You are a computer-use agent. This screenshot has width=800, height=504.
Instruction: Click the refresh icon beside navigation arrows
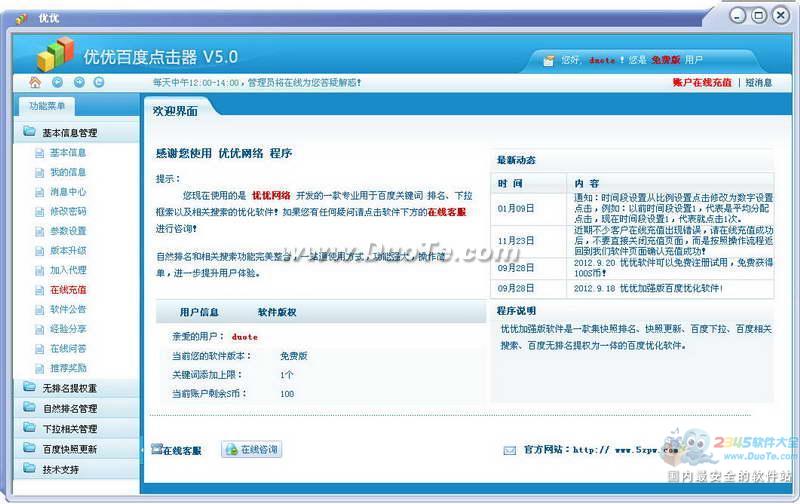[99, 82]
